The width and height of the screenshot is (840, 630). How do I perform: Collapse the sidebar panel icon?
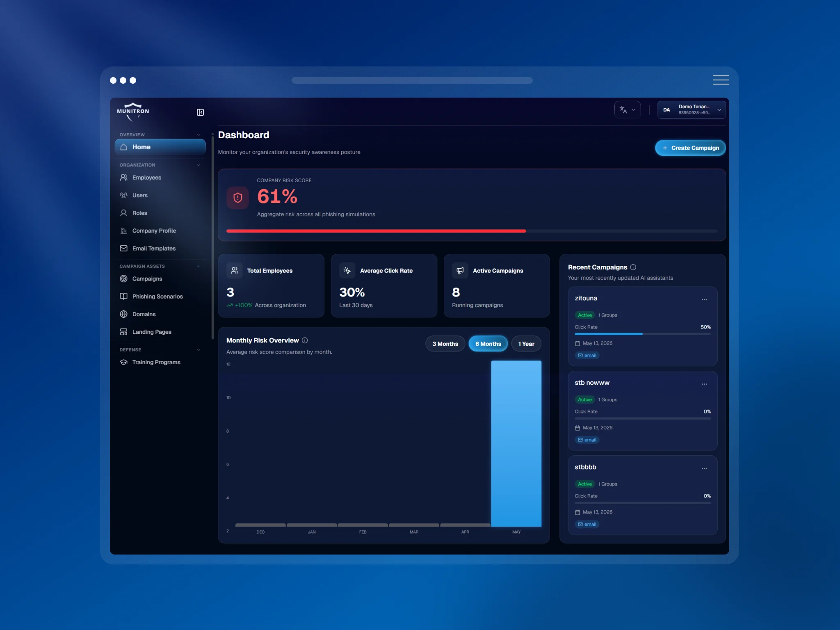[x=200, y=112]
